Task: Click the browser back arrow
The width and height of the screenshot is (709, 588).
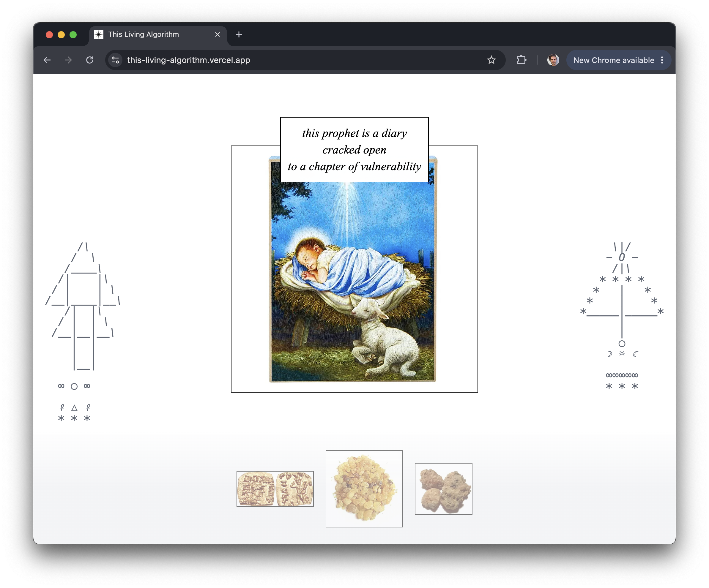Action: [x=47, y=60]
